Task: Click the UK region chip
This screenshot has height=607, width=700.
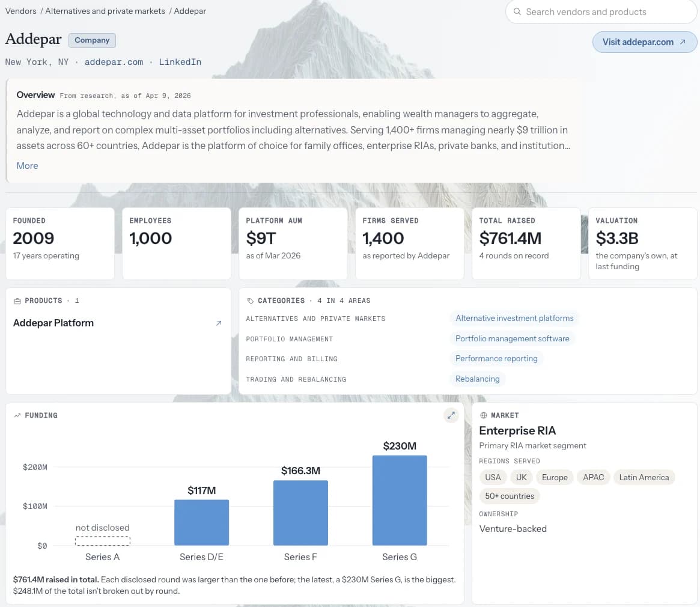Action: click(521, 477)
